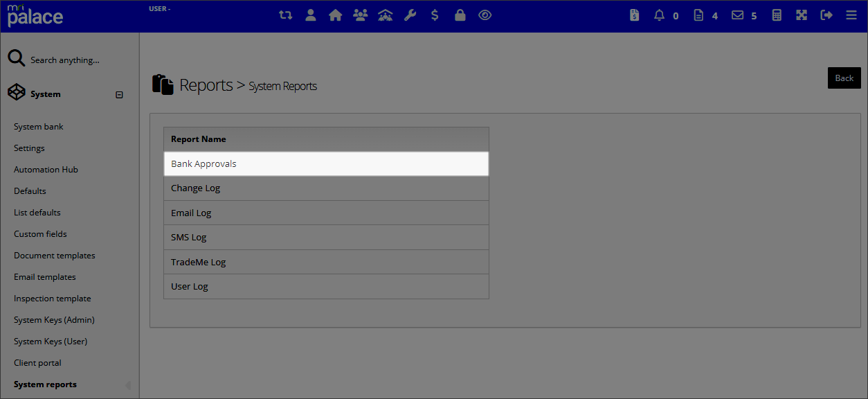Open the Bank Approvals report
This screenshot has height=399, width=868.
coord(326,164)
